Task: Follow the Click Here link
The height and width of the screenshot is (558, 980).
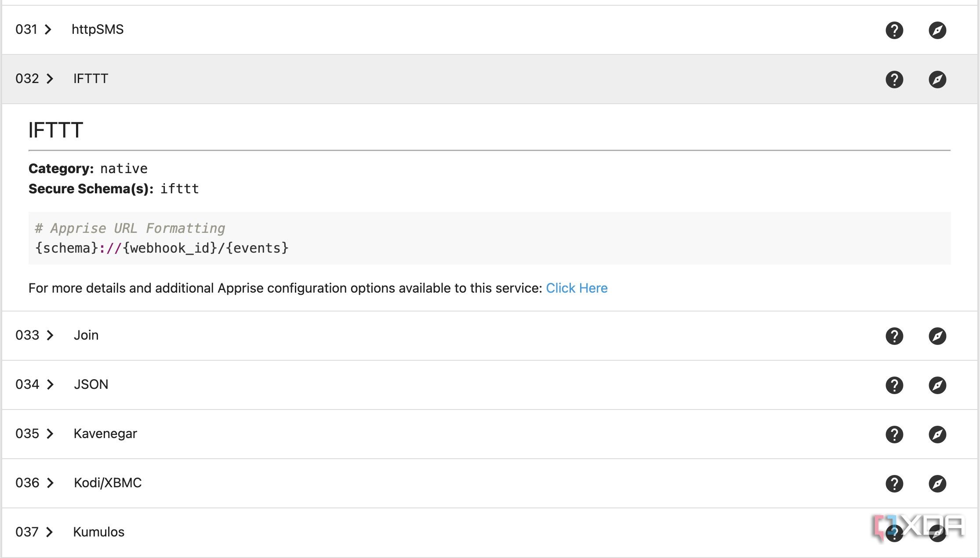Action: click(577, 288)
